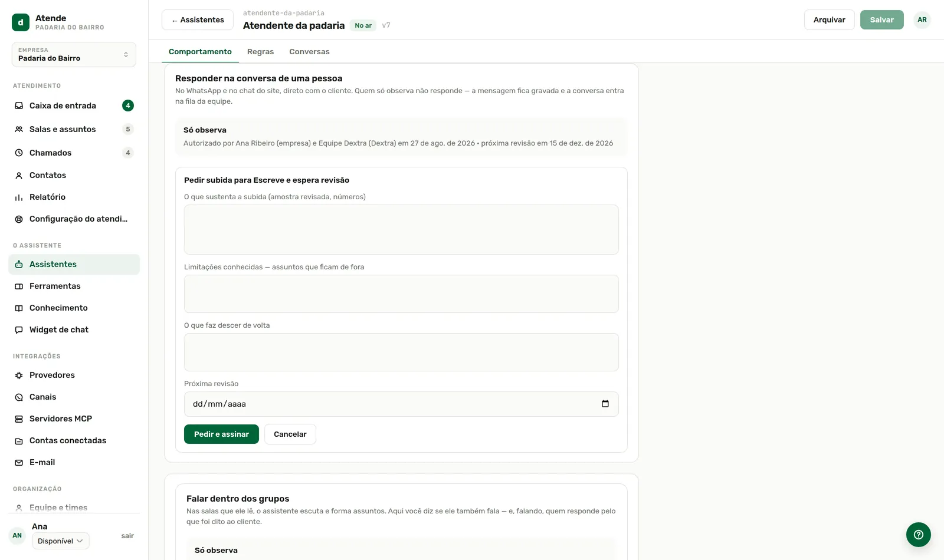Focus the Limitações conhecidas text area

pos(401,294)
